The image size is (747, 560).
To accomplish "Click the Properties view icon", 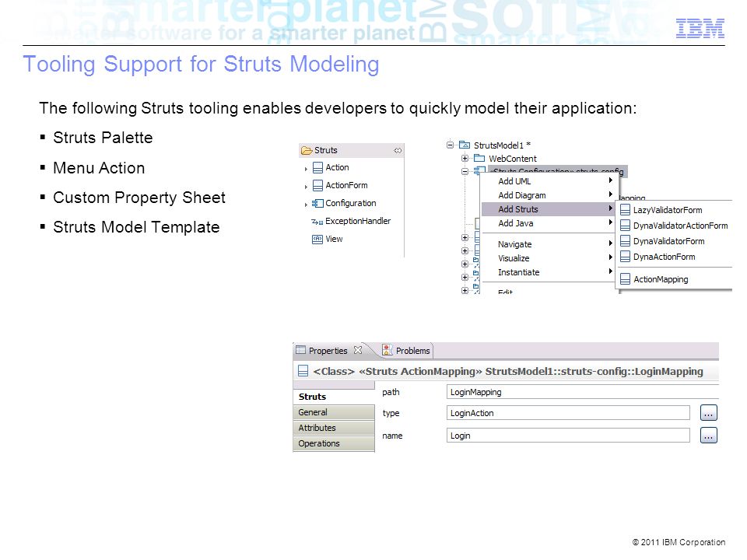I will pyautogui.click(x=300, y=350).
